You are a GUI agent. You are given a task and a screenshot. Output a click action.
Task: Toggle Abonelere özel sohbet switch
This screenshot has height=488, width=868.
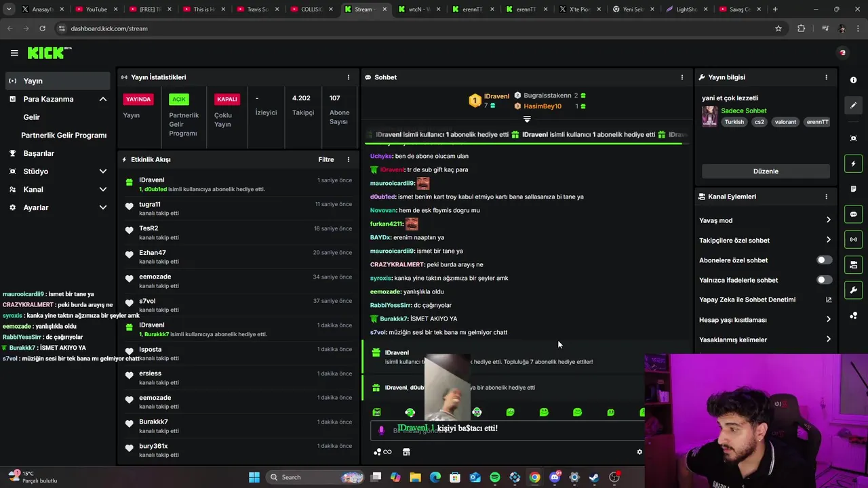pyautogui.click(x=824, y=260)
